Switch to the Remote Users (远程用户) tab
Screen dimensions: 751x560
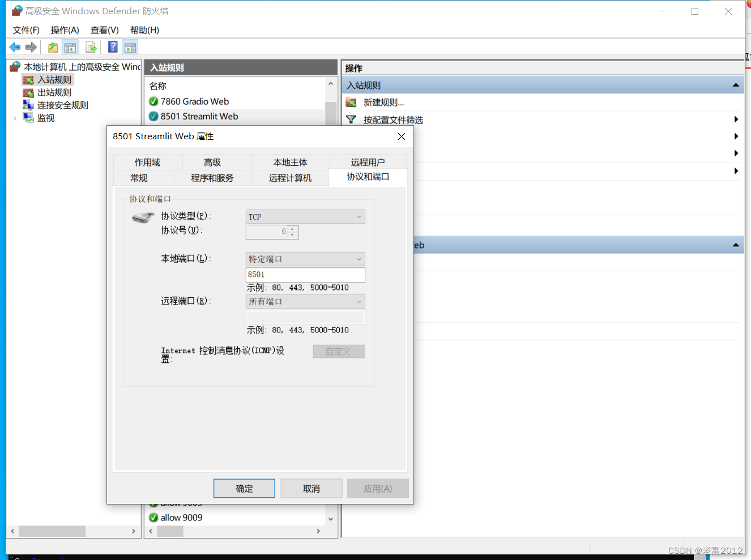(368, 162)
